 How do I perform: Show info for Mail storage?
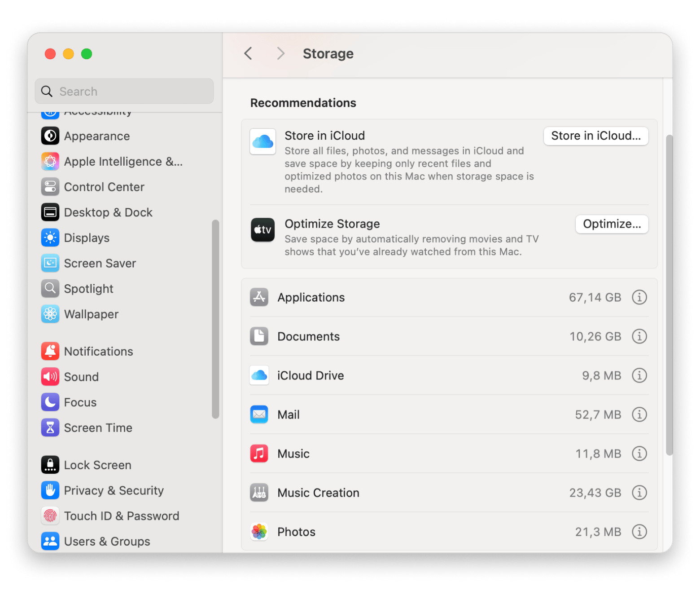(639, 414)
